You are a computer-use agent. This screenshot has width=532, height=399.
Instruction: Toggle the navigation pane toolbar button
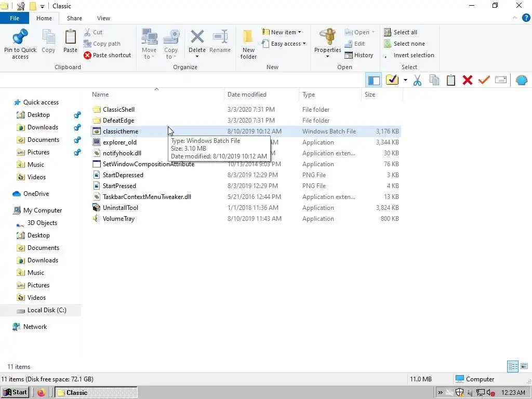pyautogui.click(x=374, y=81)
